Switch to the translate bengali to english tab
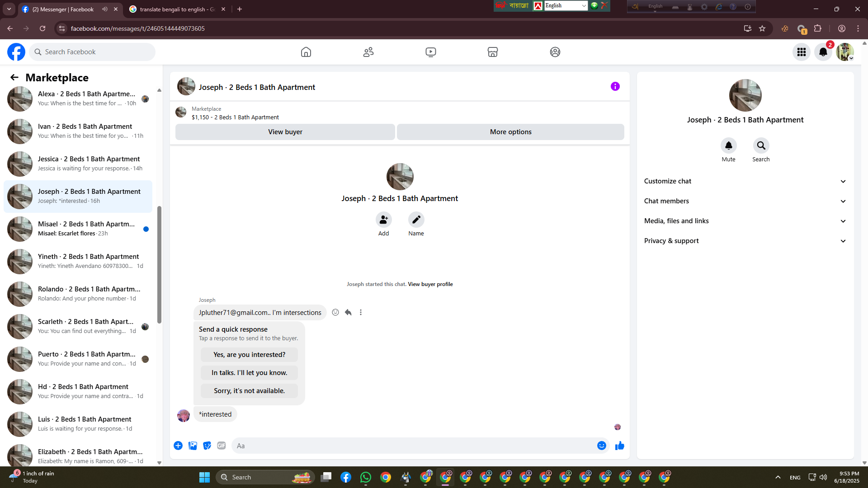 coord(177,9)
